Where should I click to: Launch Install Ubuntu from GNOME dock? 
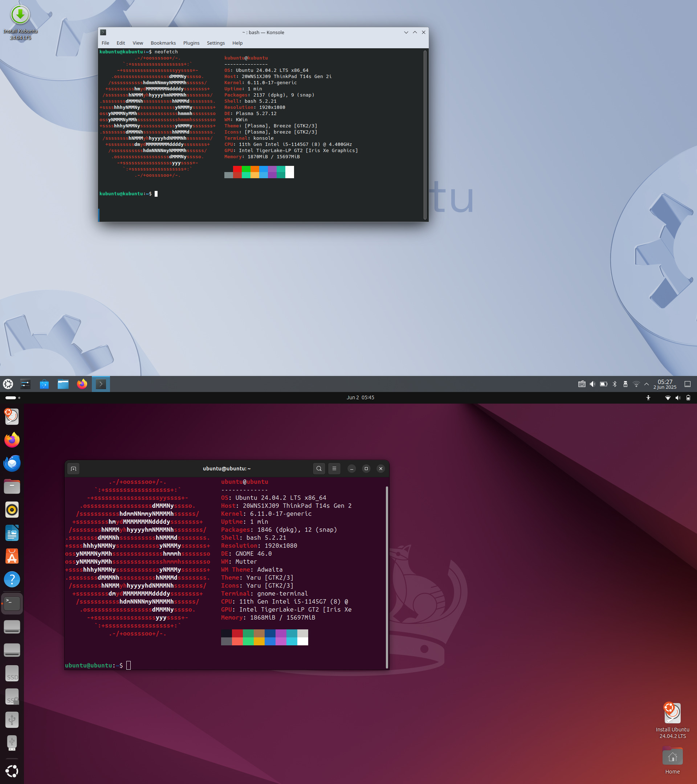pos(12,417)
